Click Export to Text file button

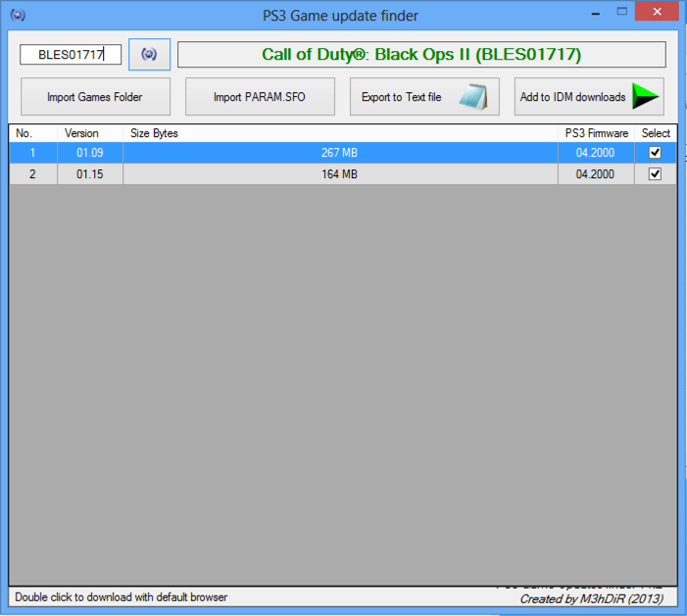coord(424,97)
